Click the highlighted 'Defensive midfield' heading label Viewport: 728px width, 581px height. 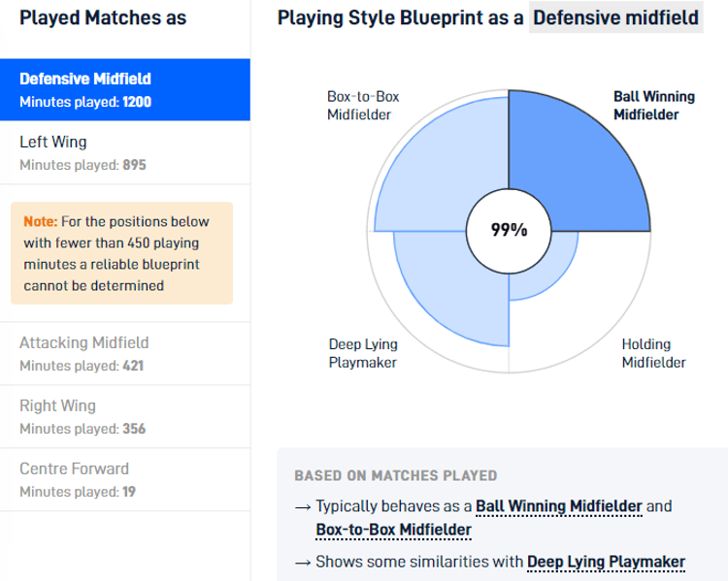coord(615,18)
